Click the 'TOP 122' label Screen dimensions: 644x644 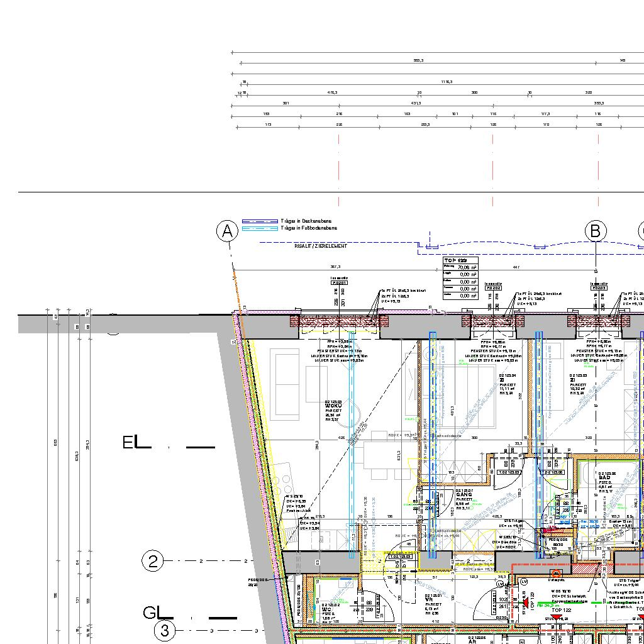click(x=561, y=610)
